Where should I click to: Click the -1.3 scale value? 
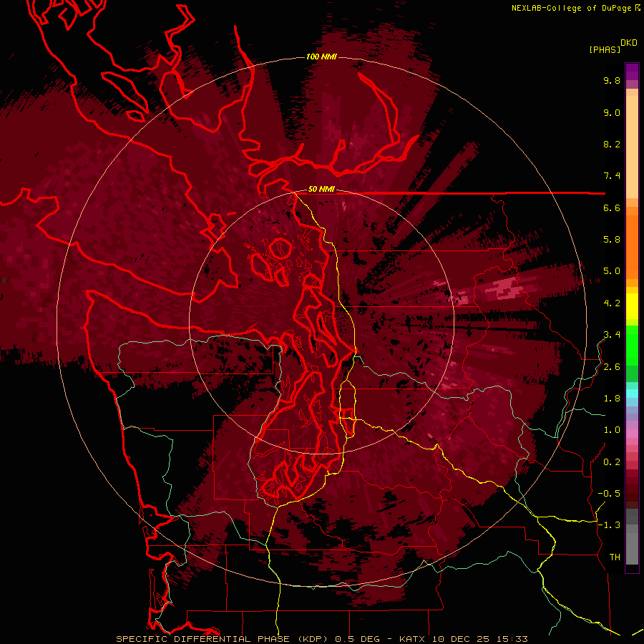(x=609, y=525)
